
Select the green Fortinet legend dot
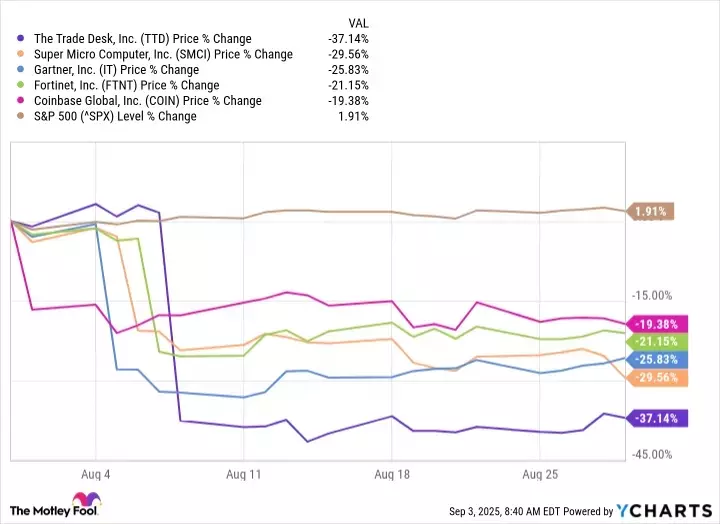pyautogui.click(x=22, y=85)
